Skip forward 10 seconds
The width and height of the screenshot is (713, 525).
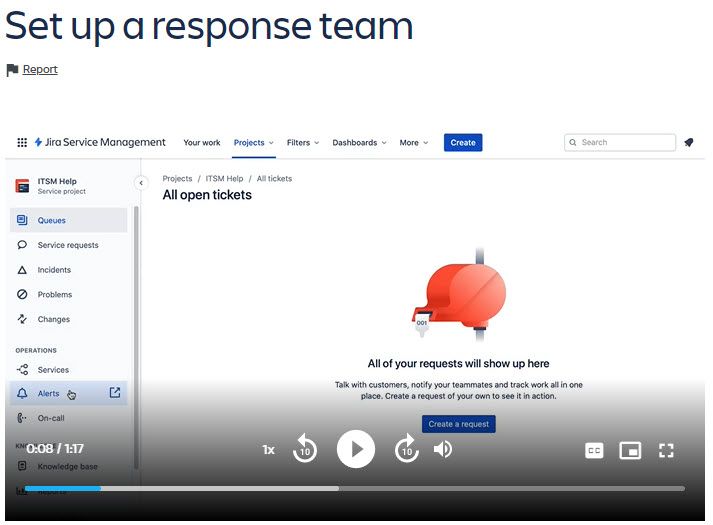click(x=407, y=449)
